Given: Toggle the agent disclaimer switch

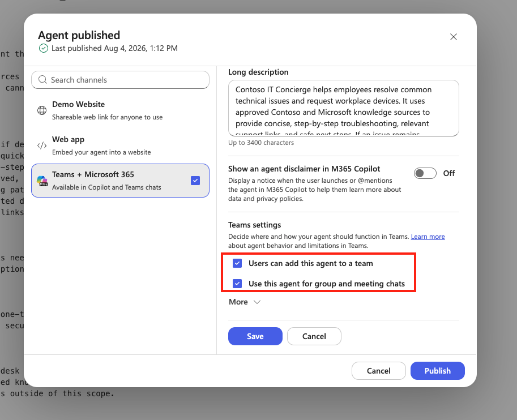Looking at the screenshot, I should pyautogui.click(x=425, y=173).
